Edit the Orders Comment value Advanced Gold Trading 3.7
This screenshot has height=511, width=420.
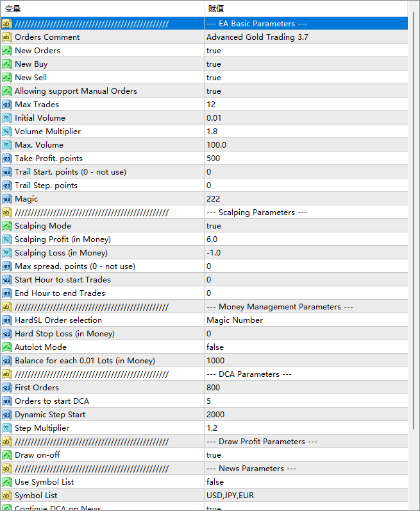click(x=306, y=37)
